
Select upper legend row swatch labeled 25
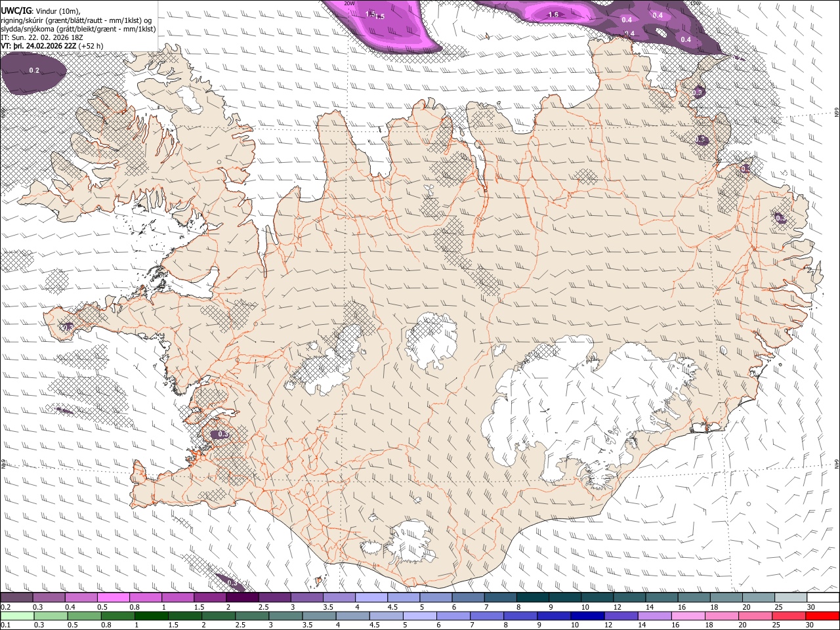click(x=790, y=598)
